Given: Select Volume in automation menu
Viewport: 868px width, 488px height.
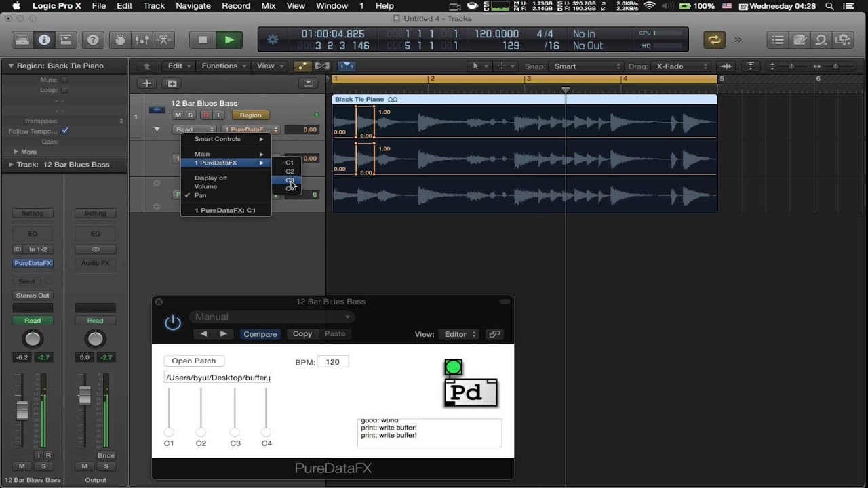Looking at the screenshot, I should tap(226, 186).
